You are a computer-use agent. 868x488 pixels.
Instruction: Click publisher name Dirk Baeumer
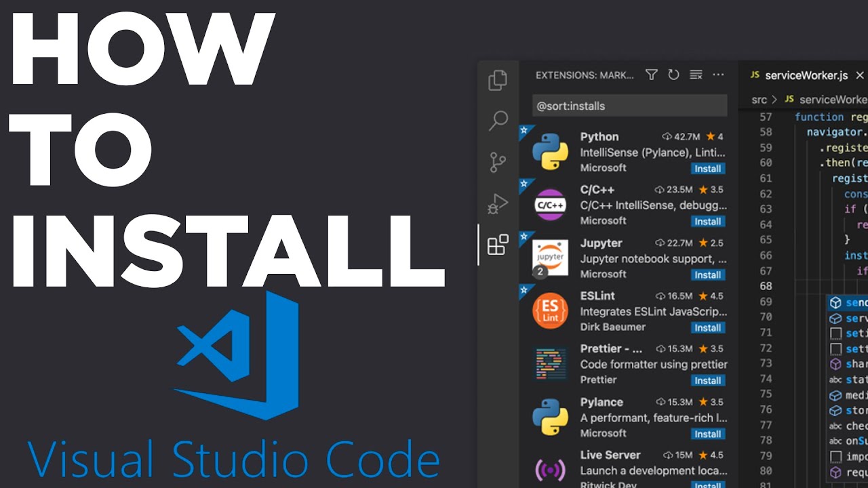tap(613, 327)
